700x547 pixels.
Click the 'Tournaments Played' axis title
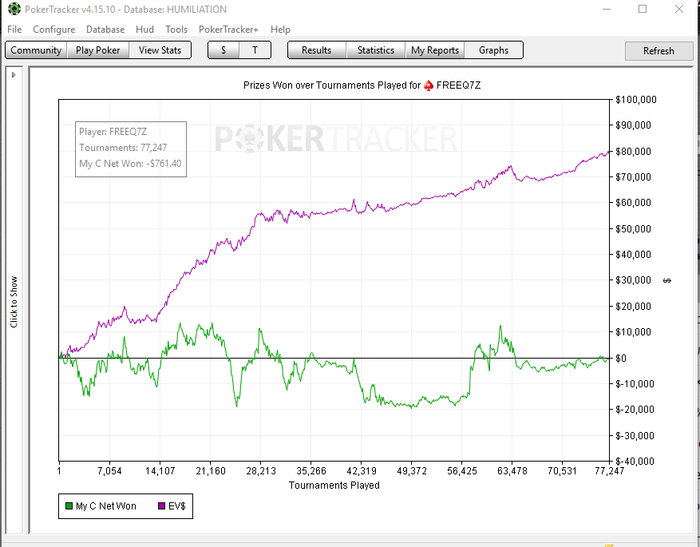click(334, 485)
